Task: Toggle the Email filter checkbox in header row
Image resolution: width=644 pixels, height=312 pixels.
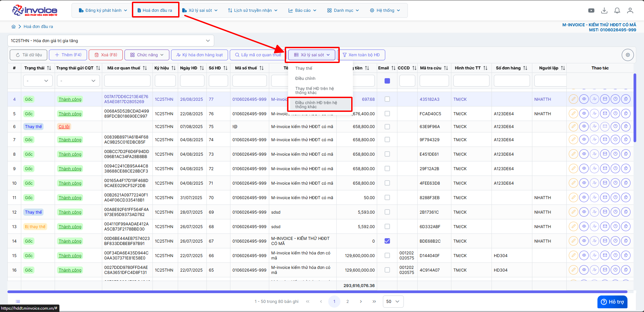Action: [x=387, y=81]
